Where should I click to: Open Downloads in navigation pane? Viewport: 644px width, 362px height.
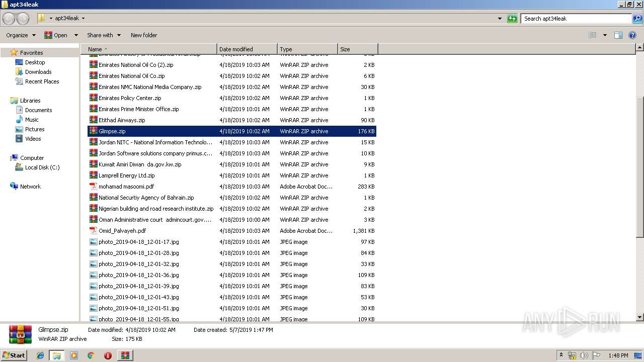pyautogui.click(x=38, y=72)
